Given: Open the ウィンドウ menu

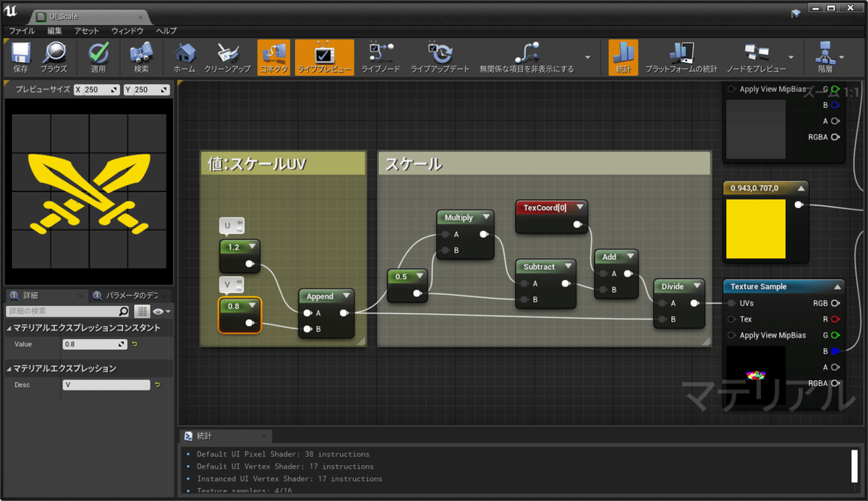Looking at the screenshot, I should click(128, 31).
